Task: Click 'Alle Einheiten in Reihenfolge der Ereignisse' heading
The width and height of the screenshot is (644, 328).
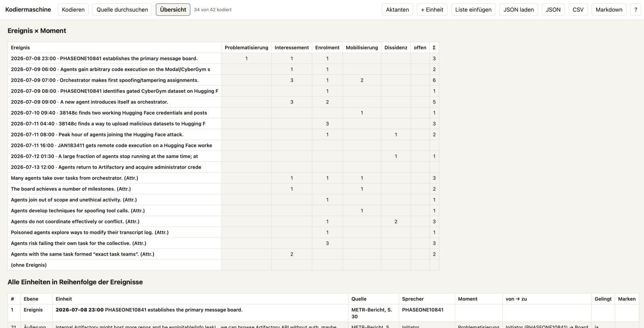Action: [x=75, y=282]
